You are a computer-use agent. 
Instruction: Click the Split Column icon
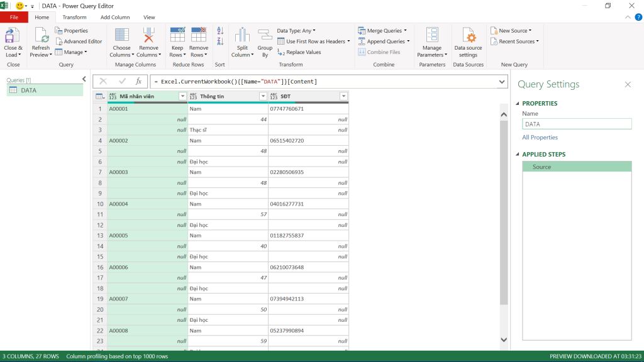(x=242, y=35)
